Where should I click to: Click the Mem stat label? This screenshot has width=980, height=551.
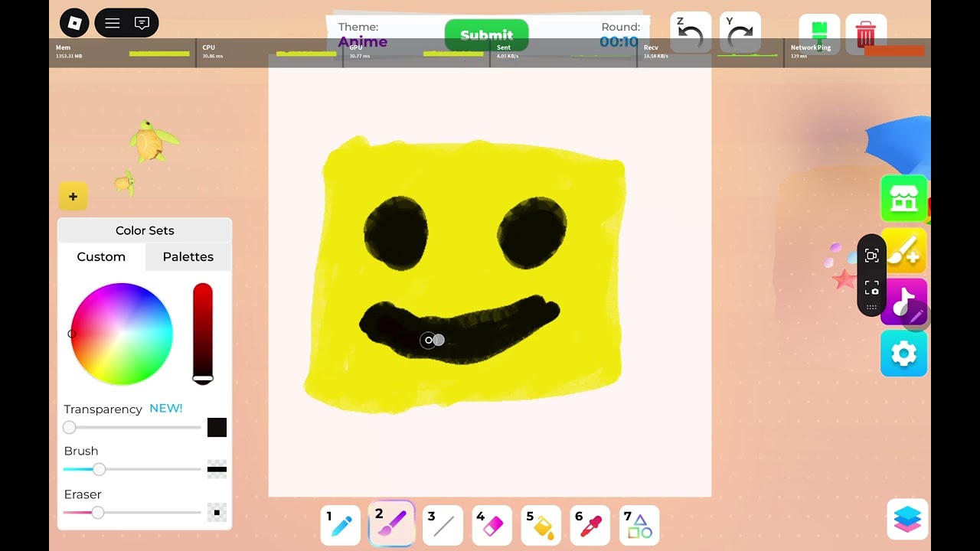(63, 47)
